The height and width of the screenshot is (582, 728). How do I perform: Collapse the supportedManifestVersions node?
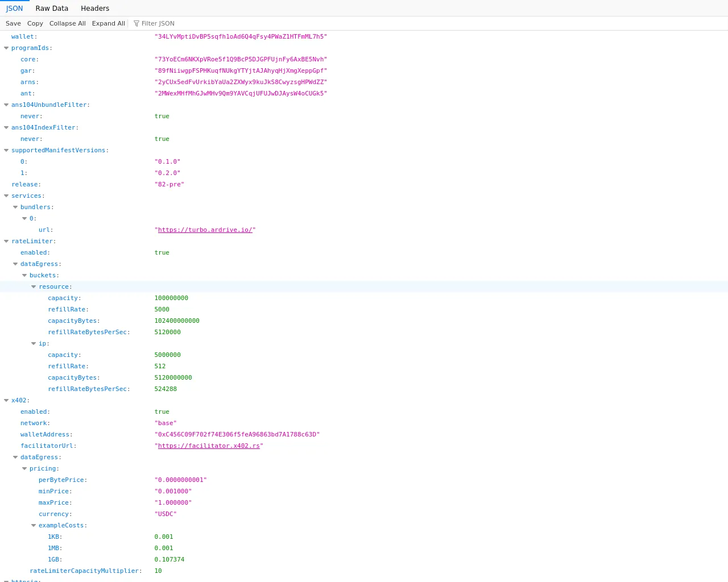coord(6,151)
